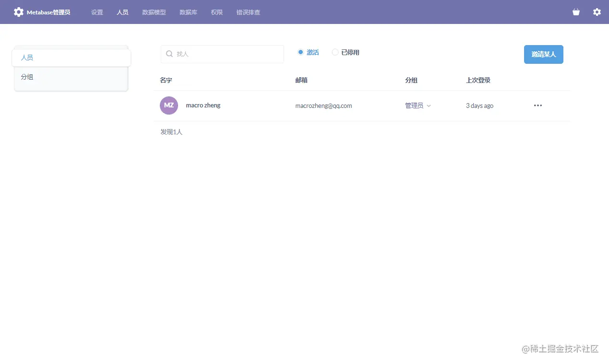Click the MZ avatar circle

169,106
